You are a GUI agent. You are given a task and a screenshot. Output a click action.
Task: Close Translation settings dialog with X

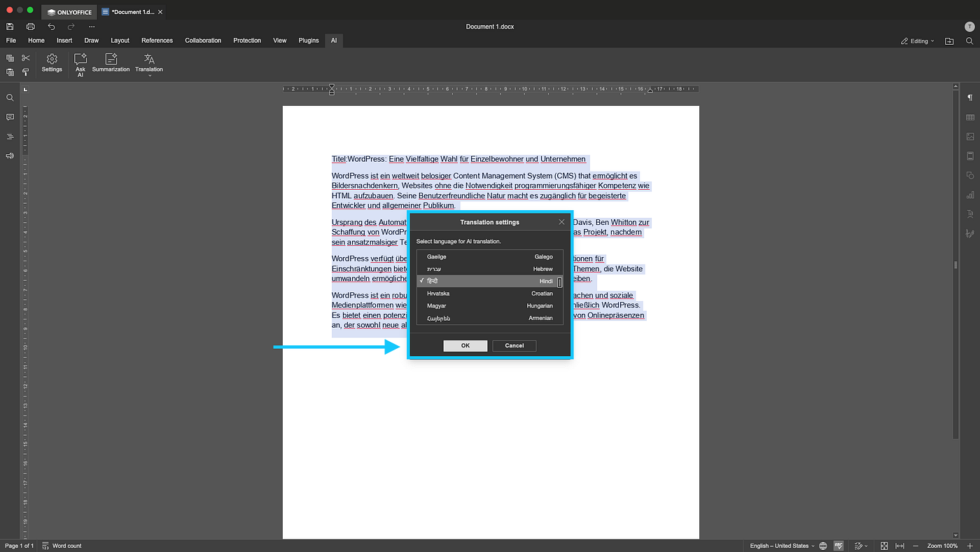click(561, 222)
